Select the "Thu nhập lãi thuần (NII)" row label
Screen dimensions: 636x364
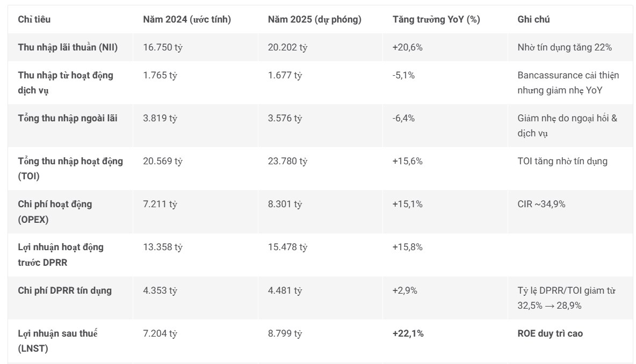68,47
